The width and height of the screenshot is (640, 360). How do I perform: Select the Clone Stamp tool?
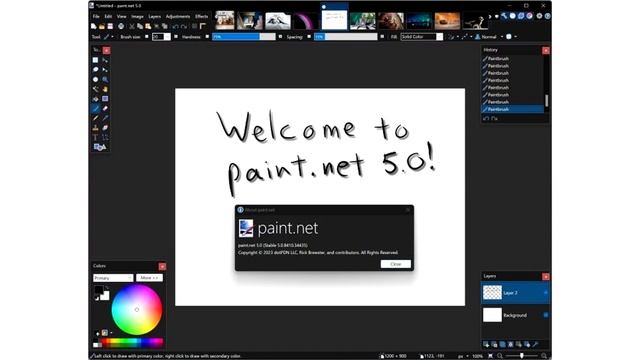coord(96,128)
